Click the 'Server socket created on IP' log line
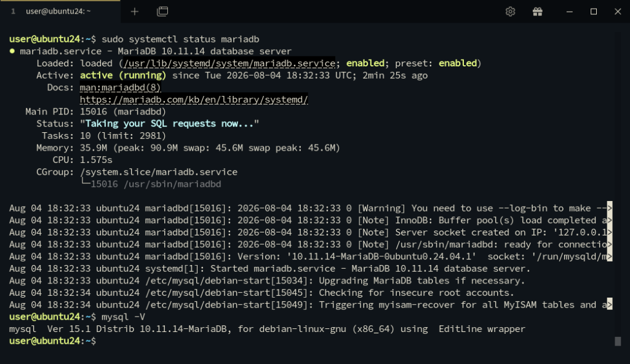Viewport: 630px width, 364px height. click(x=310, y=232)
